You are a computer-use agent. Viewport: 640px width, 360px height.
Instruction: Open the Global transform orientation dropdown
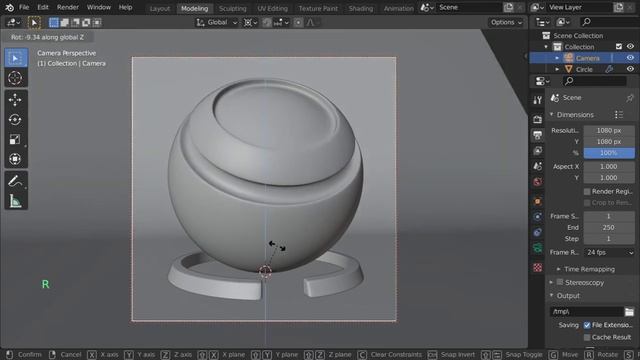coord(217,22)
